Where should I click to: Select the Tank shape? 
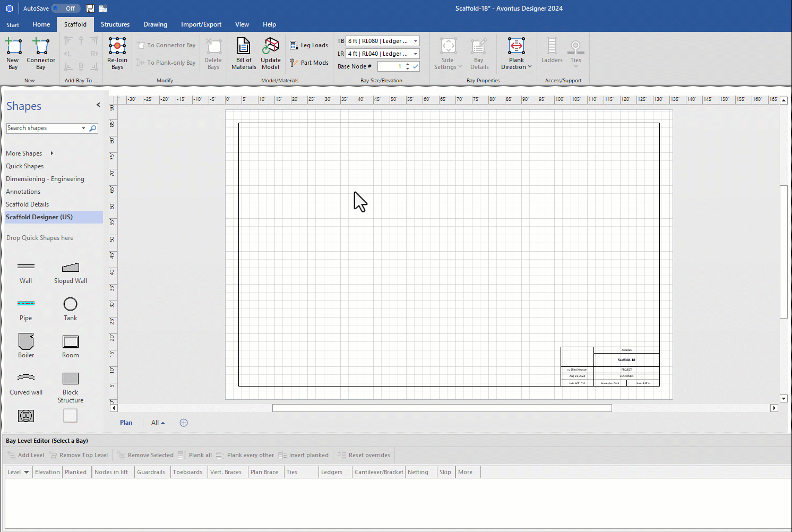coord(71,304)
